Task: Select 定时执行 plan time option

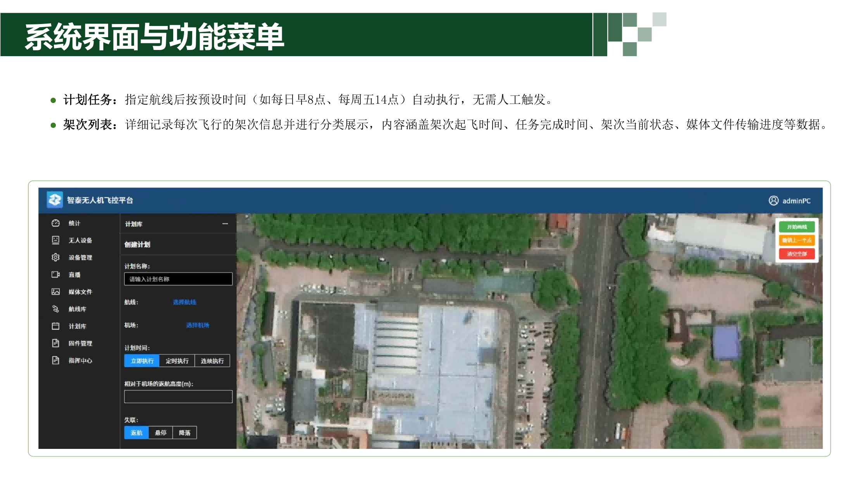Action: (x=177, y=361)
